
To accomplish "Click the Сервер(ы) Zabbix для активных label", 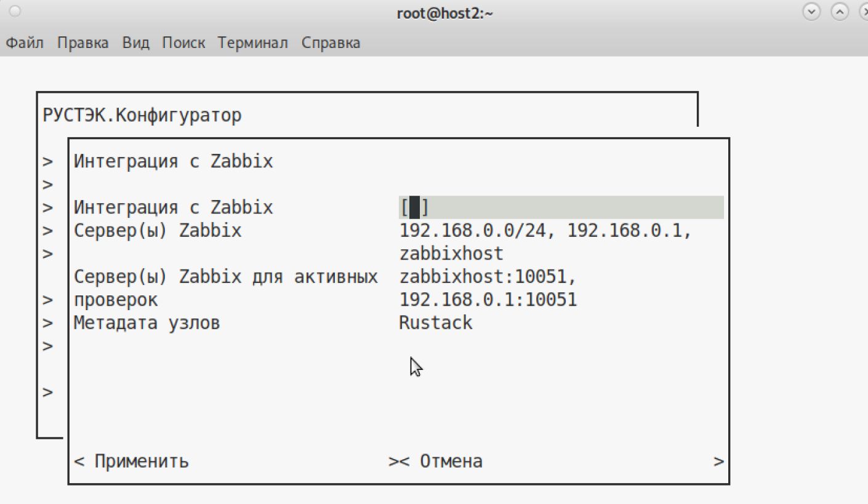I will click(225, 277).
